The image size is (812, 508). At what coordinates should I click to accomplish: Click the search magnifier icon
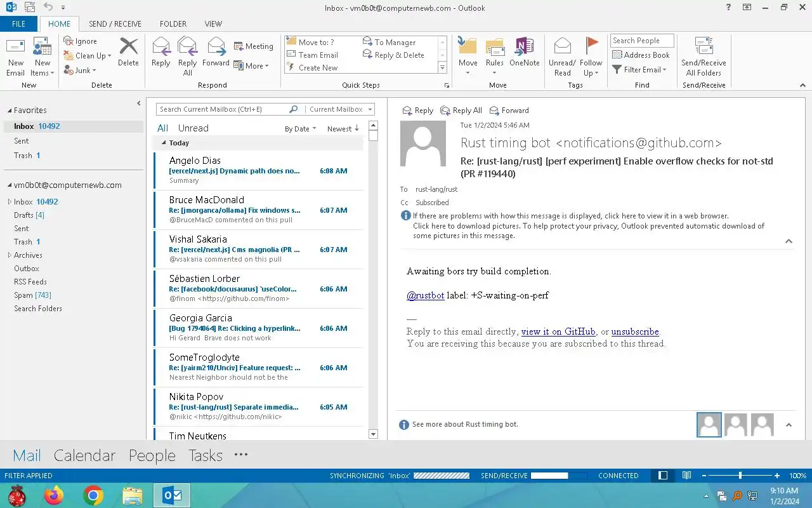click(293, 109)
